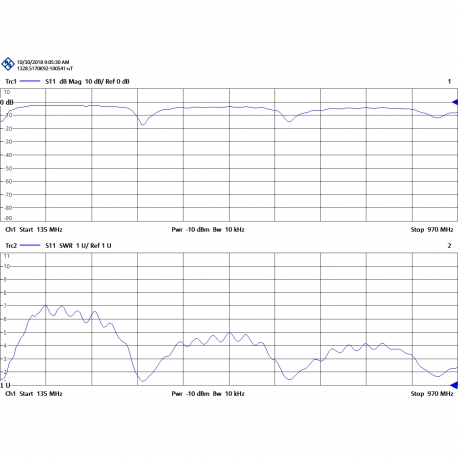Viewport: 458px width, 458px height.
Task: Open the 1 U/ Ref 1 U scale setting
Action: (x=94, y=245)
